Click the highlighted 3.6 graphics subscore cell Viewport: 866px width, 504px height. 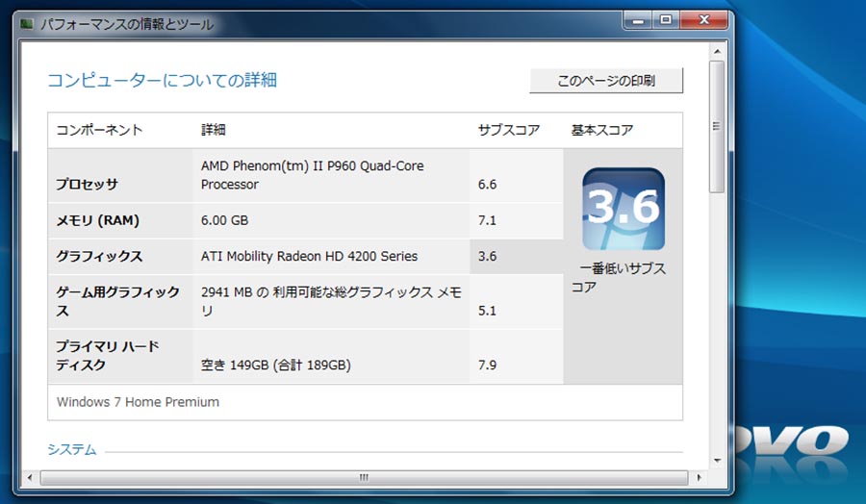point(517,256)
